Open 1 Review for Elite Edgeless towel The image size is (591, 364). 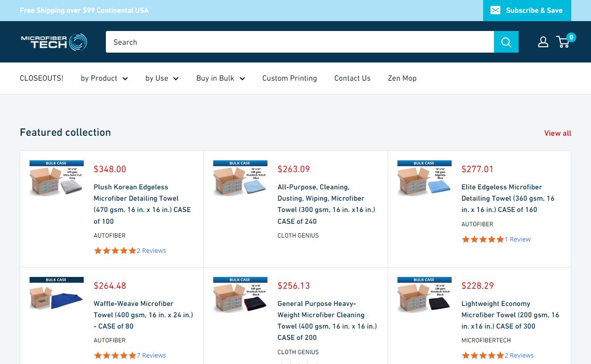(518, 240)
